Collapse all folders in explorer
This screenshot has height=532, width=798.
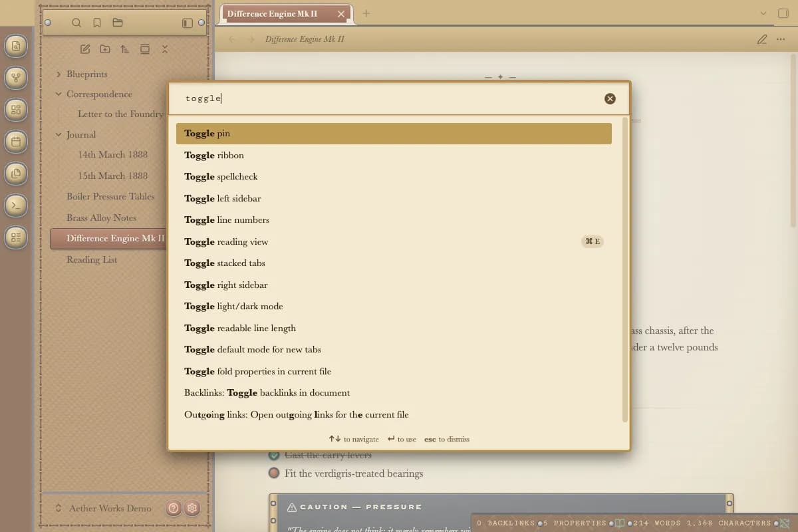click(x=165, y=49)
